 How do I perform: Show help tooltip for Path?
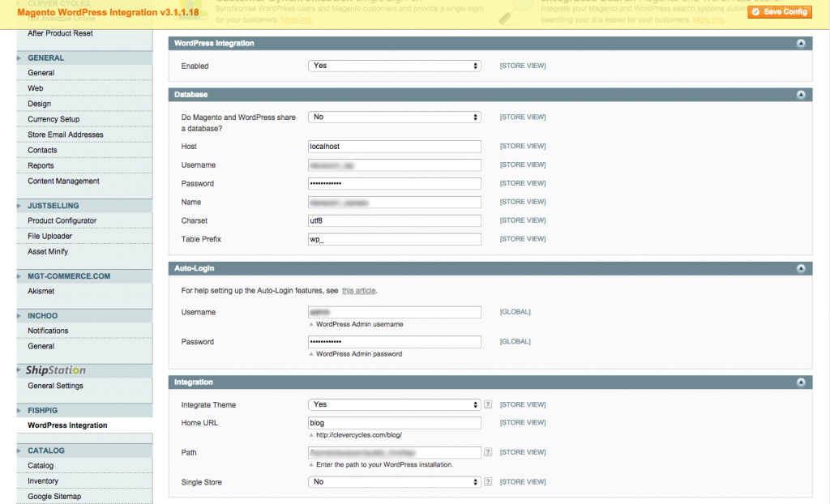point(488,452)
